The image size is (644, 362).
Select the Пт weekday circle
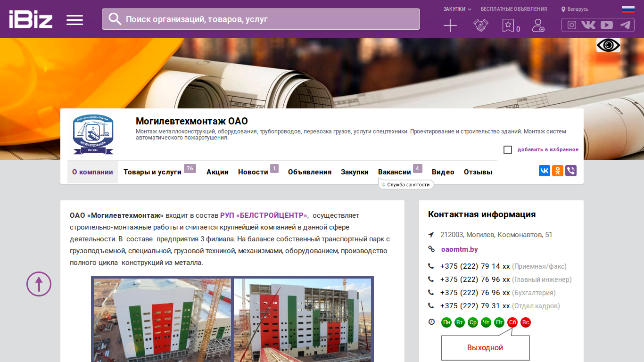(x=499, y=322)
